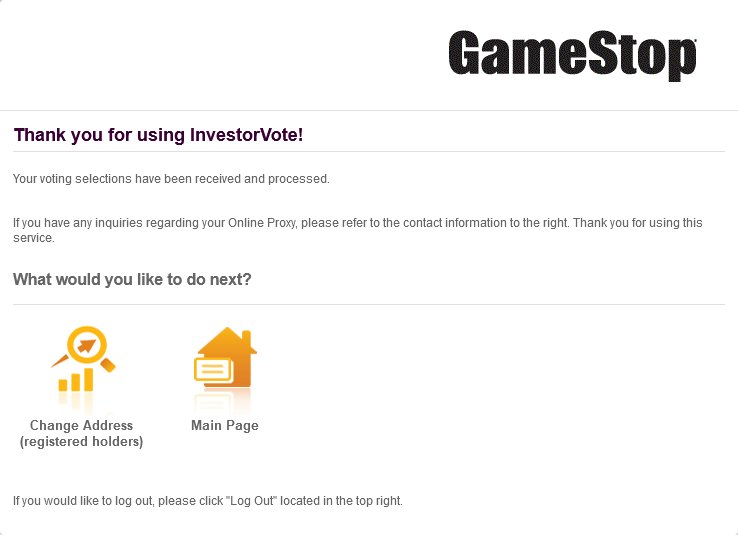Click the "Thank you for using InvestorVote!" heading
This screenshot has width=738, height=535.
pyautogui.click(x=159, y=135)
